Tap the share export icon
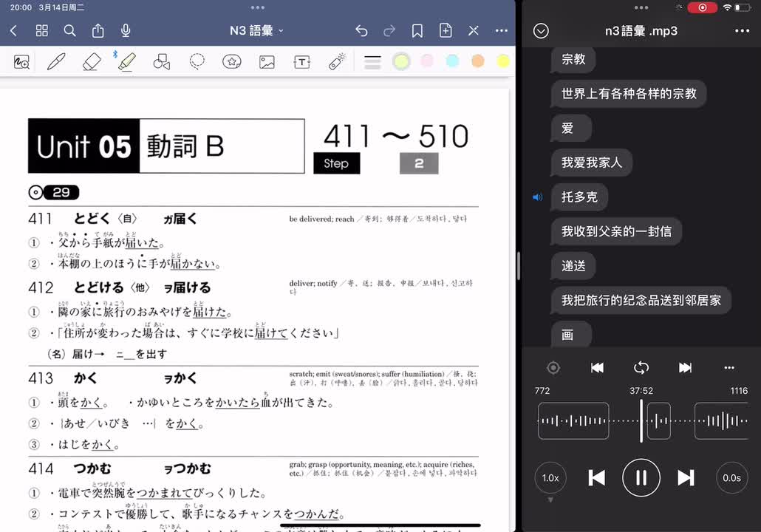This screenshot has width=761, height=532. click(x=98, y=30)
